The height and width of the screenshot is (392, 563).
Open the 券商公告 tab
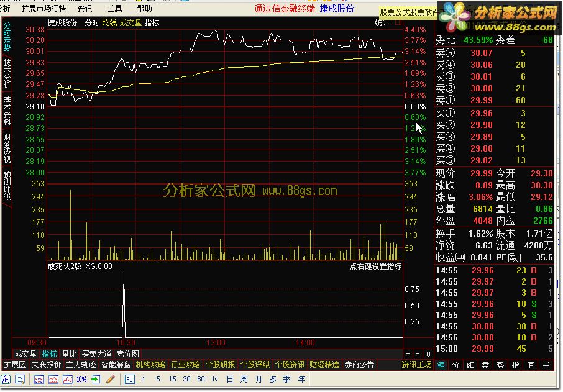tap(359, 365)
